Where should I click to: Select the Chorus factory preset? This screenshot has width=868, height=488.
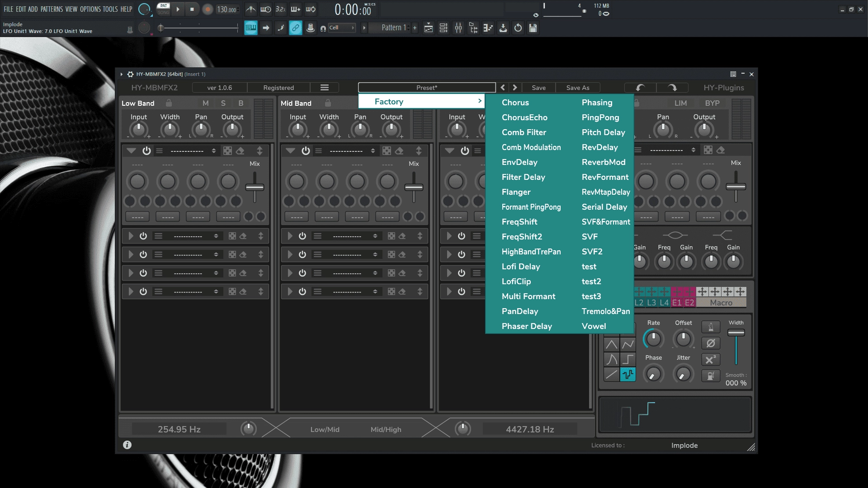515,103
